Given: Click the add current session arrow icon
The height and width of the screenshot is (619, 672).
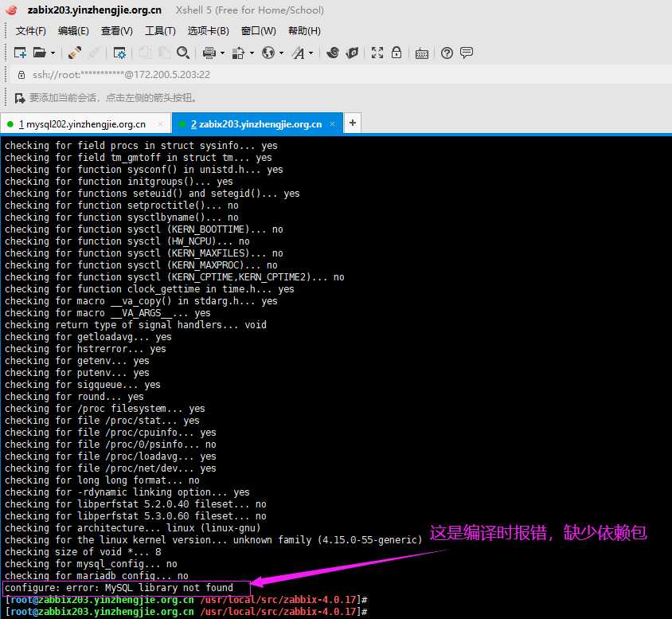Looking at the screenshot, I should (x=20, y=98).
